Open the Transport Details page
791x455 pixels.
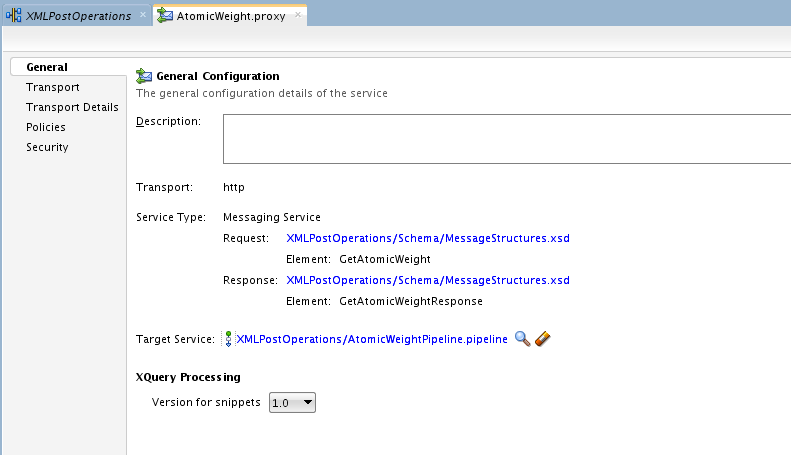72,107
